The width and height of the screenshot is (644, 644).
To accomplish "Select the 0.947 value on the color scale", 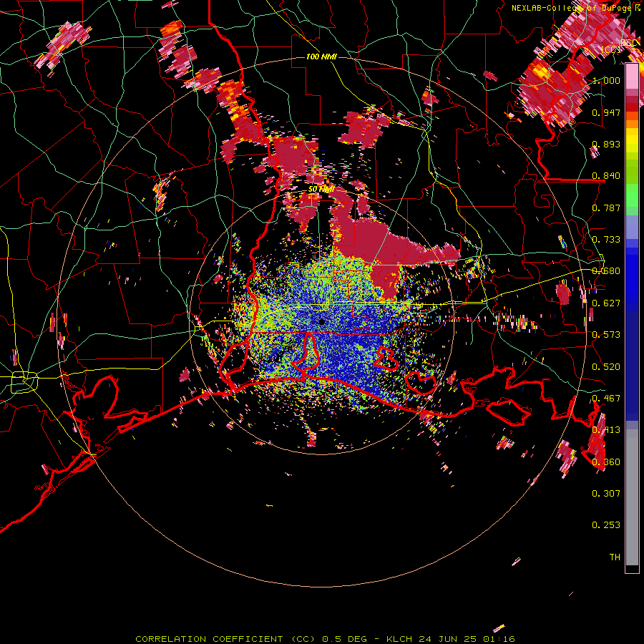I will click(606, 112).
